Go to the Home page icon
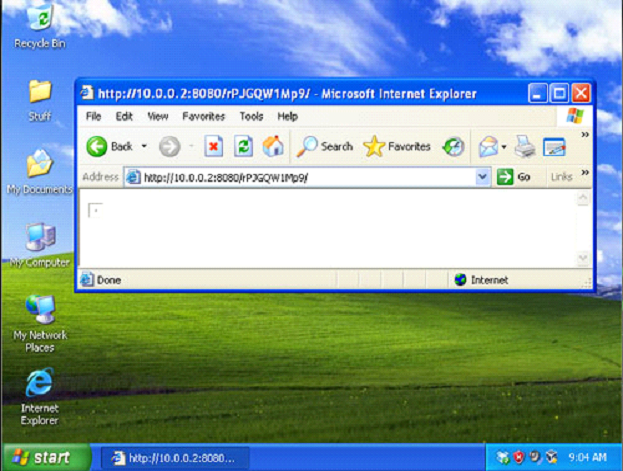623x471 pixels. [x=272, y=147]
